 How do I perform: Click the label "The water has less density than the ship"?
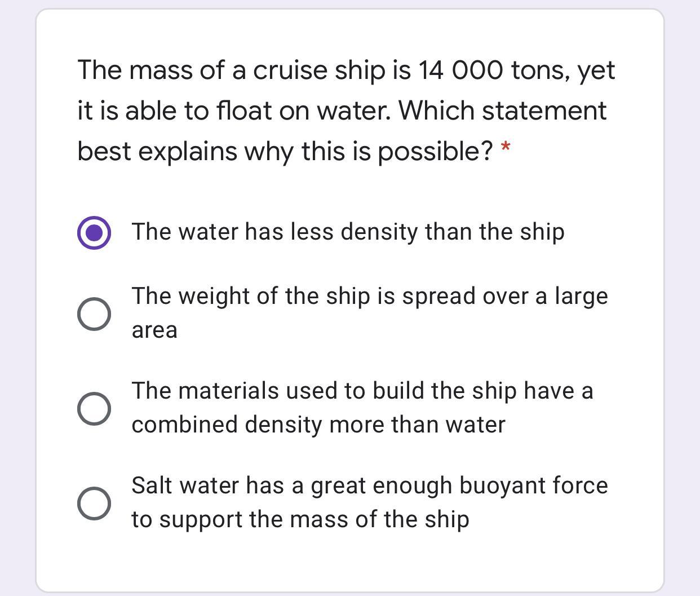348,232
